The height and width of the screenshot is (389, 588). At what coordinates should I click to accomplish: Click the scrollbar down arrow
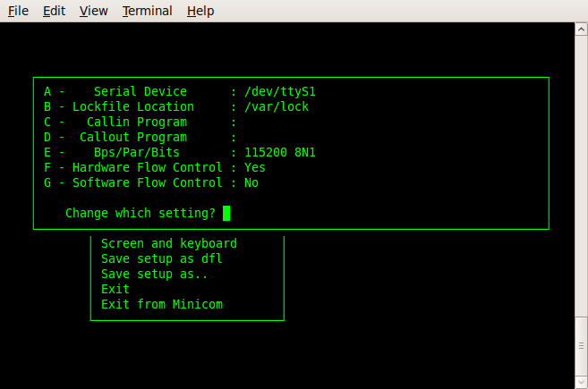(581, 383)
